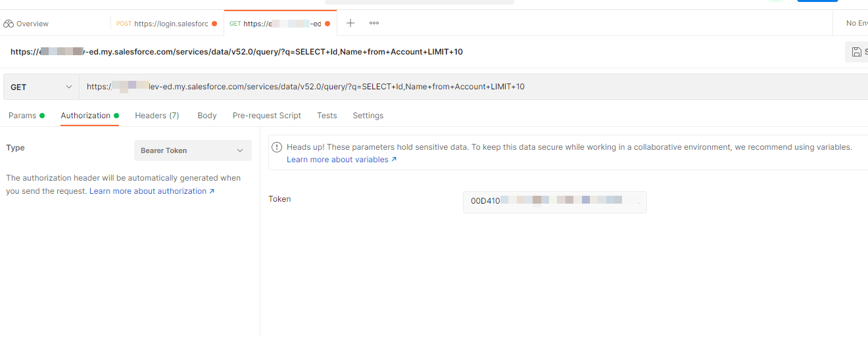Open the Headers (7) tab
The image size is (868, 337).
point(157,116)
